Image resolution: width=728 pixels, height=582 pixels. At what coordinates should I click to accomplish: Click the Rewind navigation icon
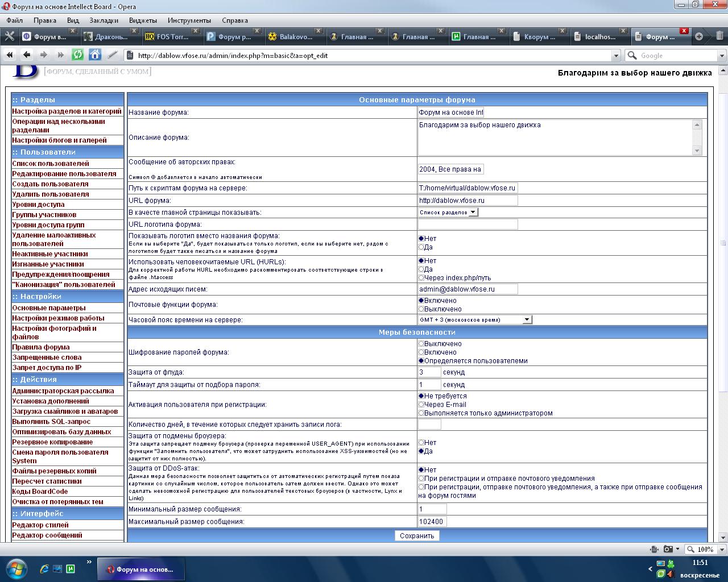(x=10, y=55)
